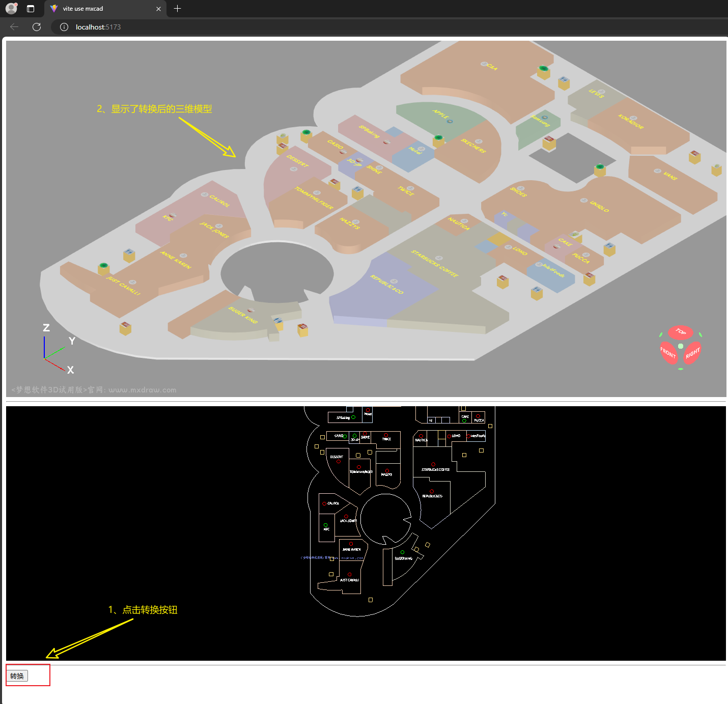Screen dimensions: 728x704
Task: Click the NAUTICA label in 3D model
Action: tap(459, 223)
